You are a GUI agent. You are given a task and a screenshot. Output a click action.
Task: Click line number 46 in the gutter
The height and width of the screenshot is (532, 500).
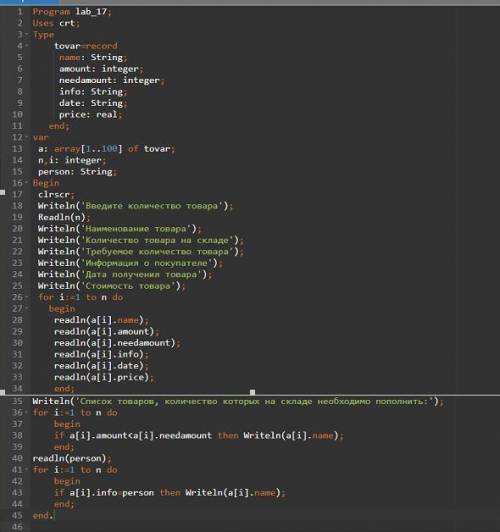17,527
